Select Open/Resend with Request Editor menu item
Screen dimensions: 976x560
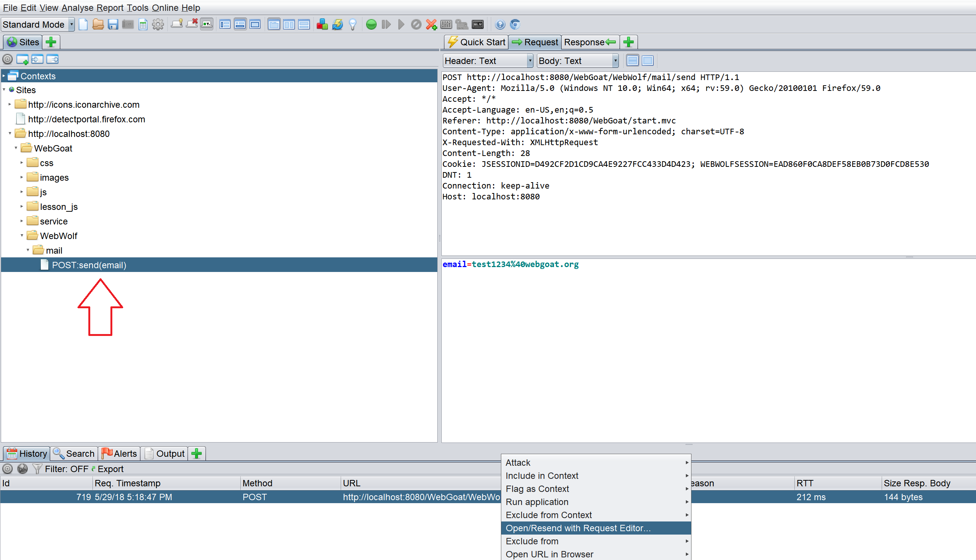coord(596,528)
